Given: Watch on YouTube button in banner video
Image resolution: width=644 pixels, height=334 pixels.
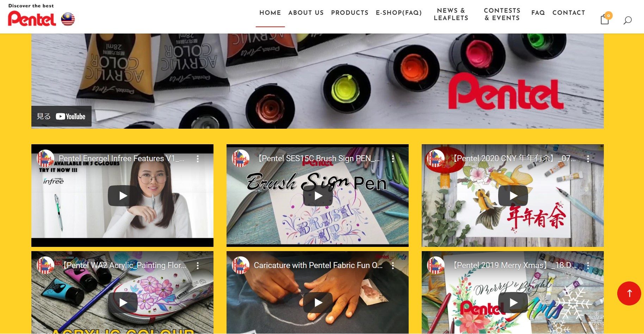Looking at the screenshot, I should coord(61,116).
